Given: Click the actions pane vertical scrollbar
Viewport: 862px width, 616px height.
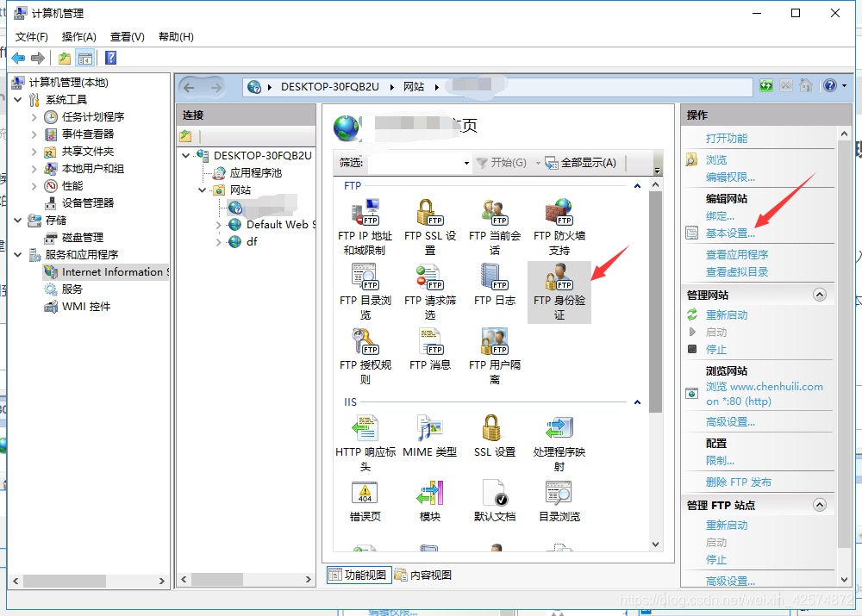Looking at the screenshot, I should coord(844,344).
